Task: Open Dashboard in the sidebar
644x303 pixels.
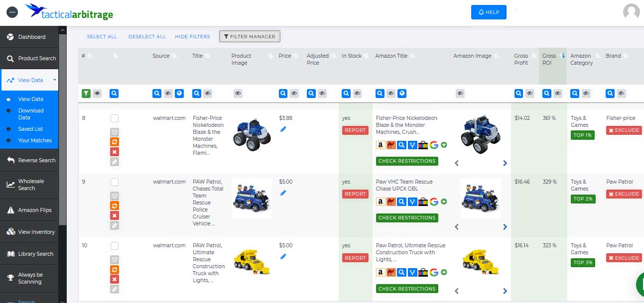Action: (29, 37)
